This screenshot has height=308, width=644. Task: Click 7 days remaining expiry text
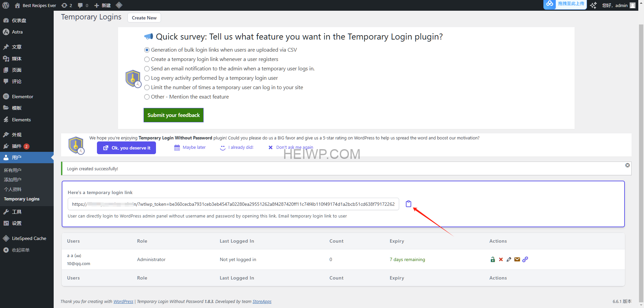tap(407, 260)
